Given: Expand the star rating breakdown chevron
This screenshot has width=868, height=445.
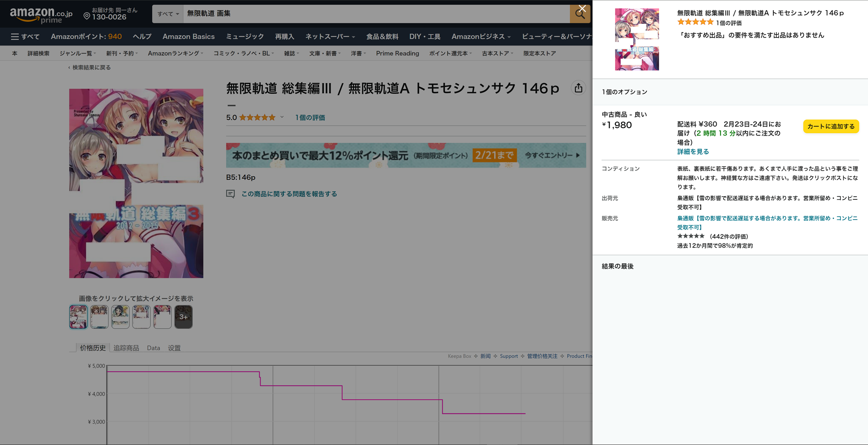Looking at the screenshot, I should tap(282, 117).
